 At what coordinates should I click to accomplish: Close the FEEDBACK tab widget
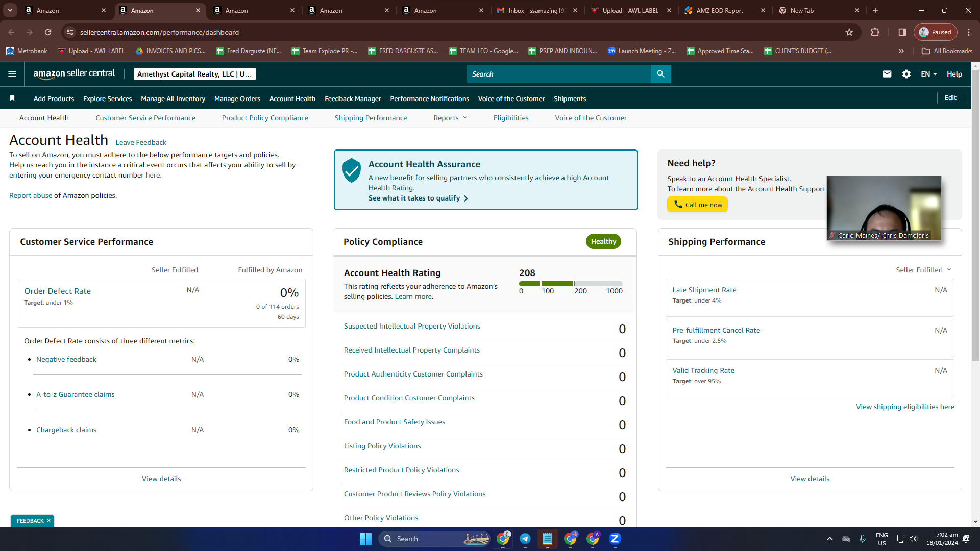(x=48, y=521)
